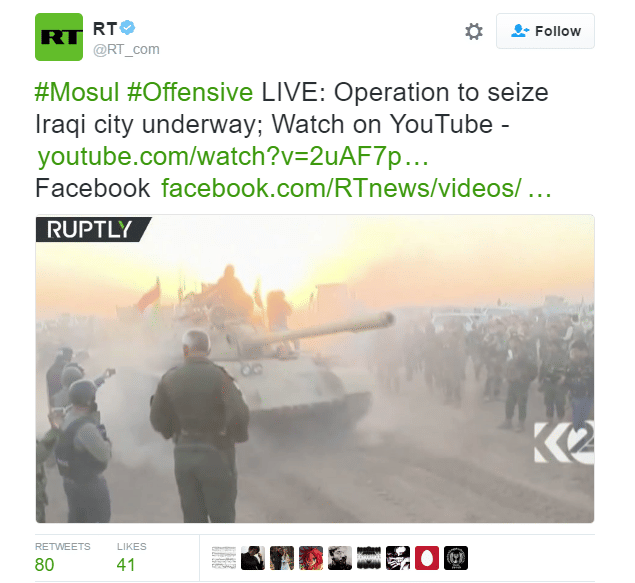Viewport: 635px width, 583px height.
Task: Open the second liker avatar in dark clothing
Action: click(253, 558)
